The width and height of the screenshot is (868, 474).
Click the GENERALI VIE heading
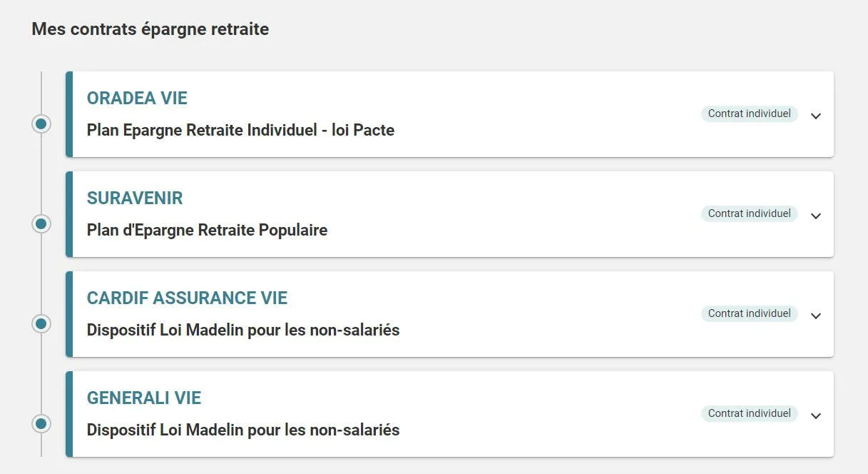point(144,398)
